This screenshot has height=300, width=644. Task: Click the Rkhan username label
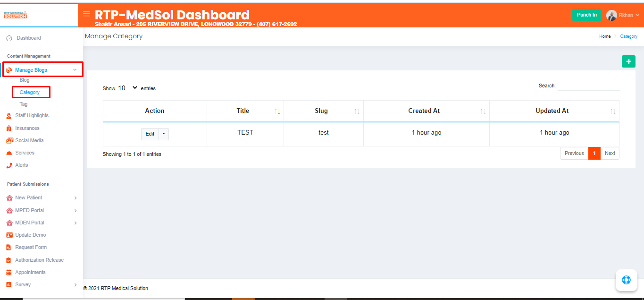[626, 15]
